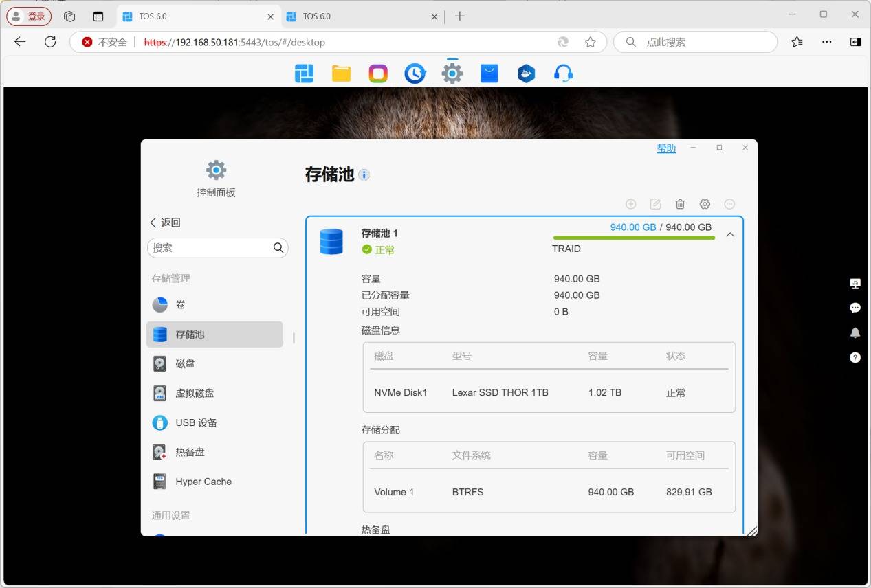The width and height of the screenshot is (871, 588).
Task: Select 卷 in the storage sidebar
Action: coord(180,304)
